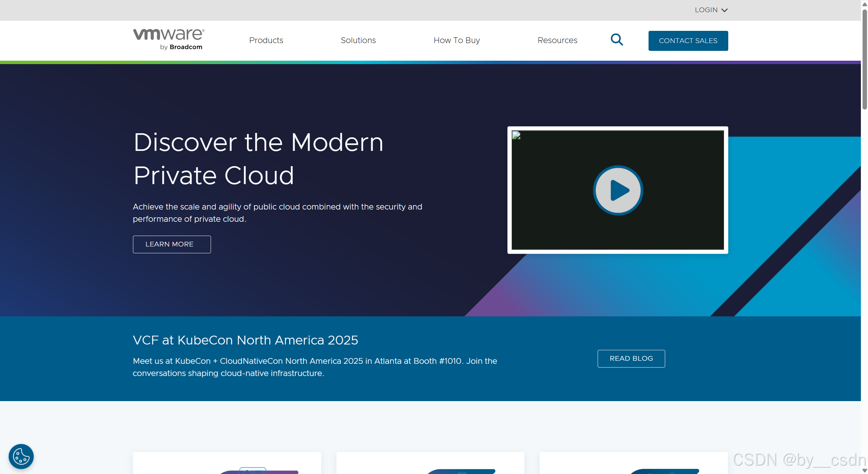Click the LOGIN text link
This screenshot has width=868, height=474.
pos(706,10)
